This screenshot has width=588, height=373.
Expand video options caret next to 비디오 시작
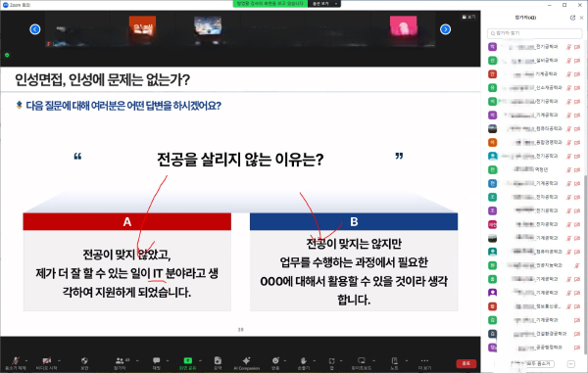(x=59, y=360)
